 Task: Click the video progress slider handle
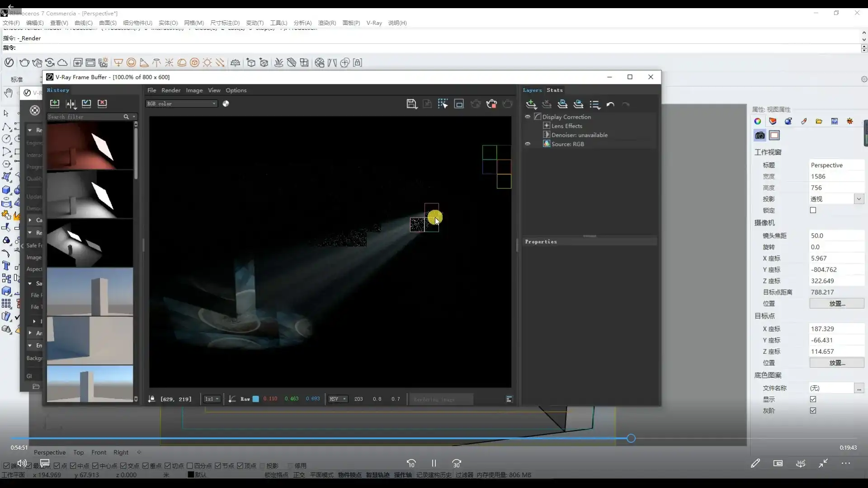tap(631, 438)
